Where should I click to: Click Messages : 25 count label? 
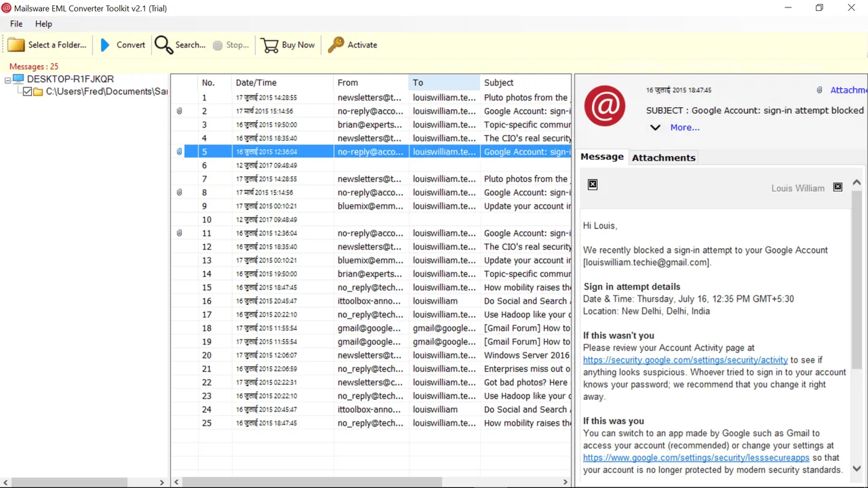[34, 66]
